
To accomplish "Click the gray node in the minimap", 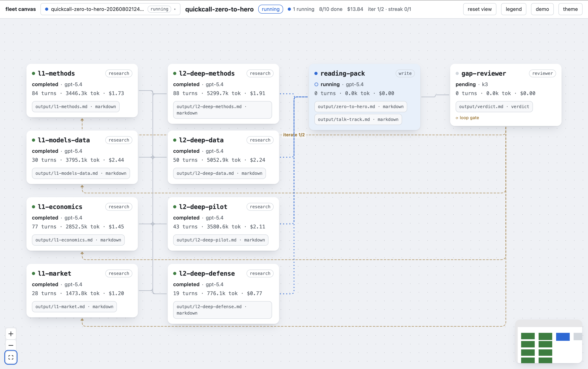I will coord(578,337).
